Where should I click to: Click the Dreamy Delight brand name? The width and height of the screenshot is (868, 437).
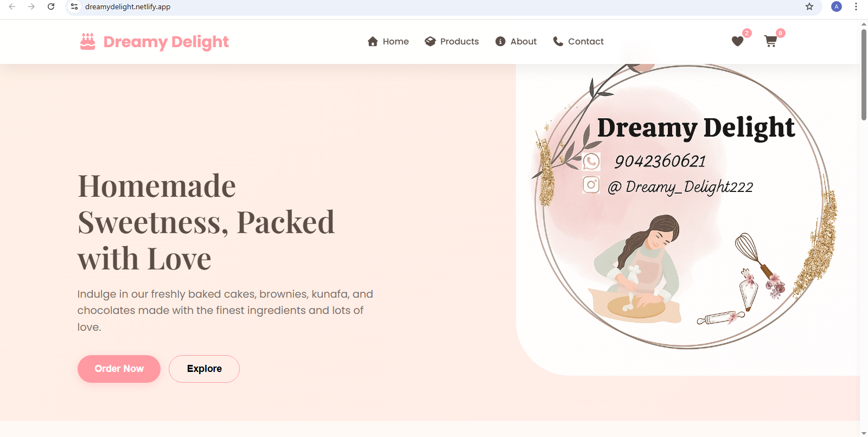166,42
